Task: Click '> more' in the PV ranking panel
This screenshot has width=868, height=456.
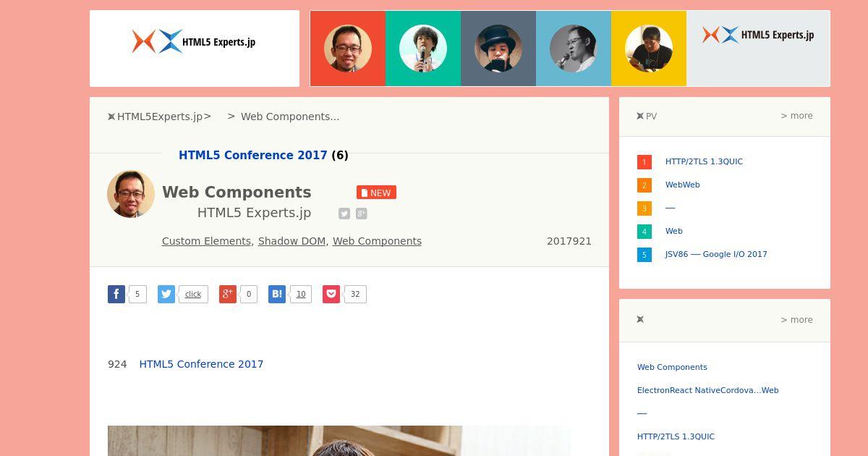Action: coord(796,116)
